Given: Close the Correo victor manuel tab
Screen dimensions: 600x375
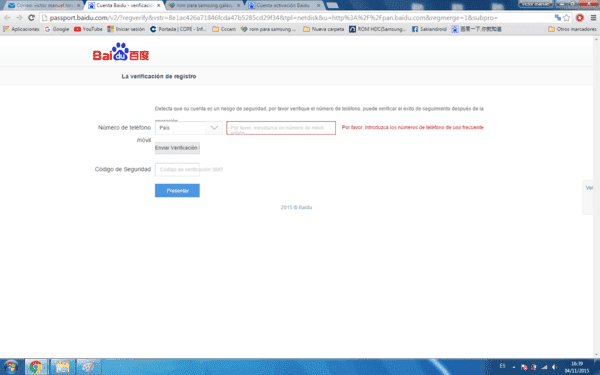Looking at the screenshot, I should (78, 5).
